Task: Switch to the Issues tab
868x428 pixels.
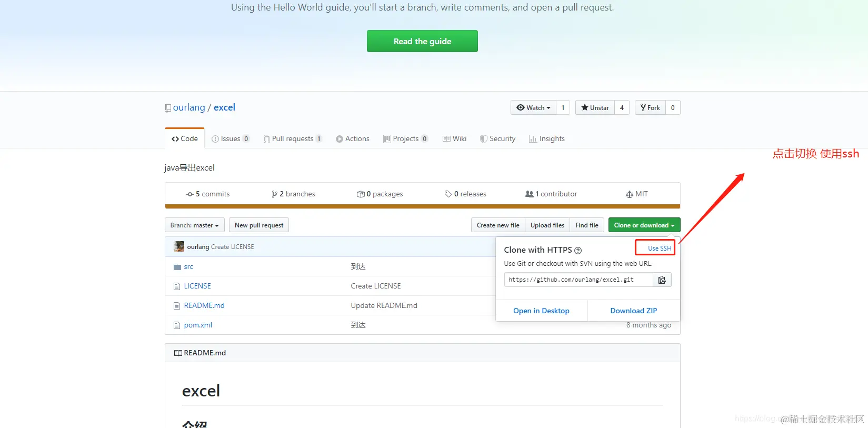Action: [x=231, y=138]
